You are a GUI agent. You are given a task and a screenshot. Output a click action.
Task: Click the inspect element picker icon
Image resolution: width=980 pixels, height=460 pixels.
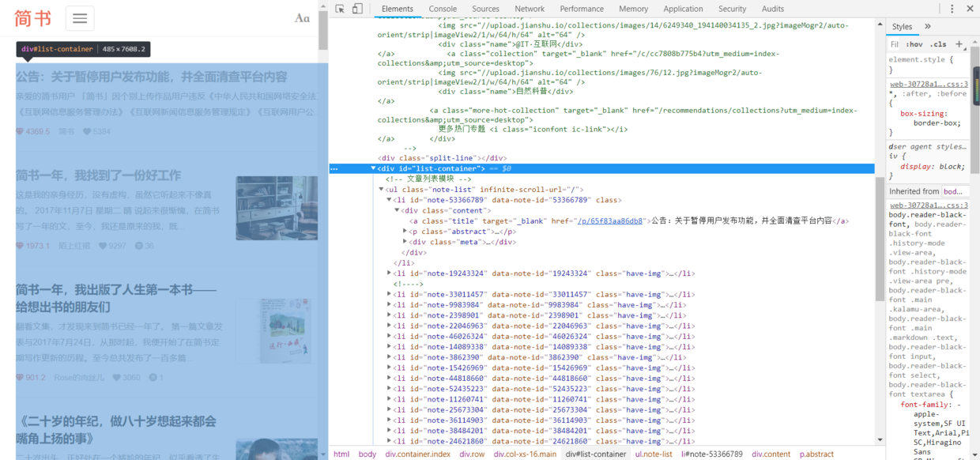point(340,9)
